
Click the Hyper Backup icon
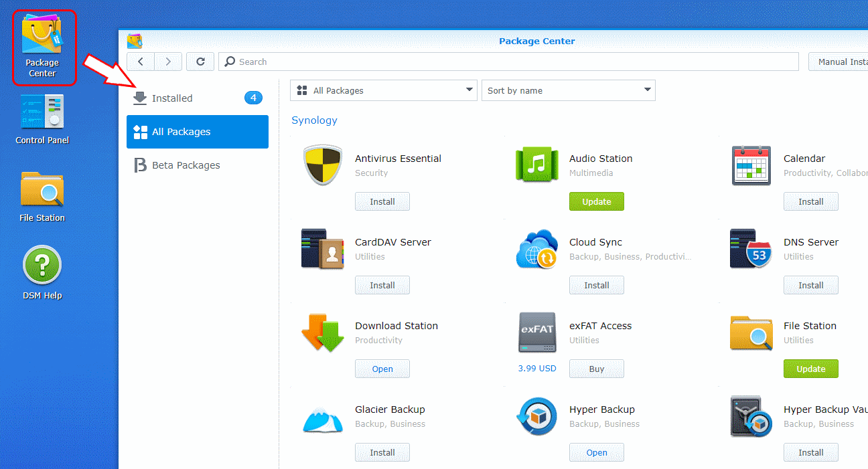click(x=537, y=416)
